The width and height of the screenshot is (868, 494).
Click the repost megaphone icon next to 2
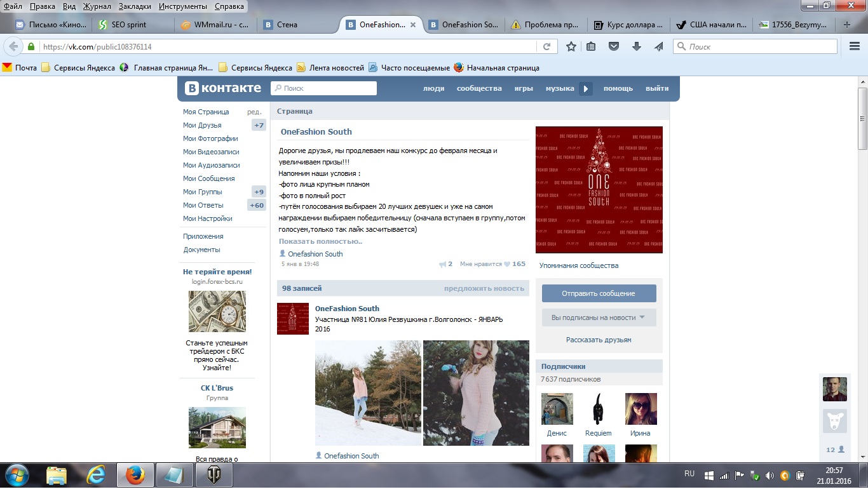tap(442, 264)
